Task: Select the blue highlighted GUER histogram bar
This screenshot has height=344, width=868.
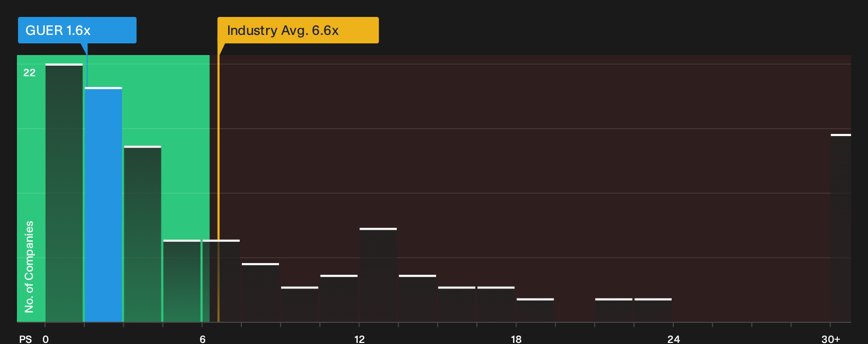Action: (103, 204)
